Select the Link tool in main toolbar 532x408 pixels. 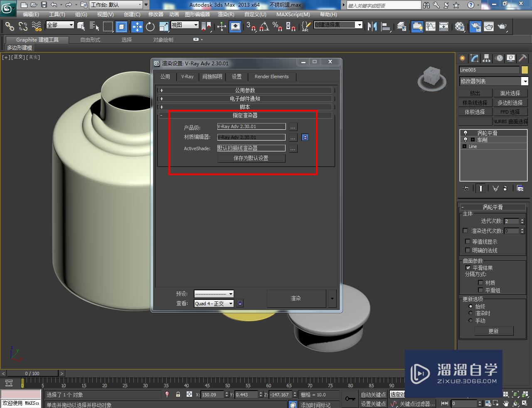[9, 27]
